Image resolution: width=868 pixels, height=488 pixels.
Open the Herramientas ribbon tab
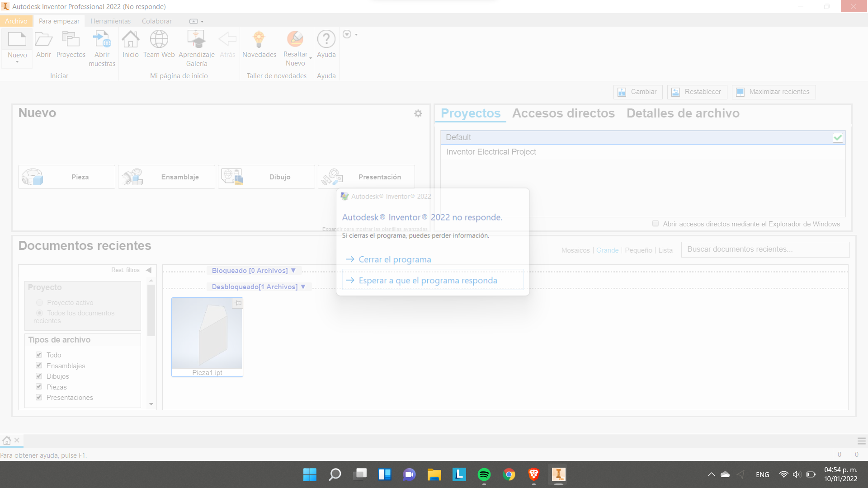click(x=110, y=21)
